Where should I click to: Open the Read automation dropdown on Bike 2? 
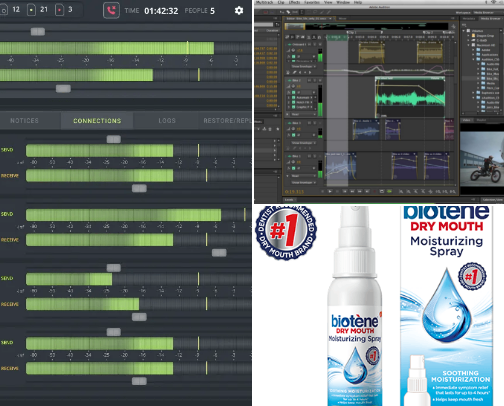point(304,114)
